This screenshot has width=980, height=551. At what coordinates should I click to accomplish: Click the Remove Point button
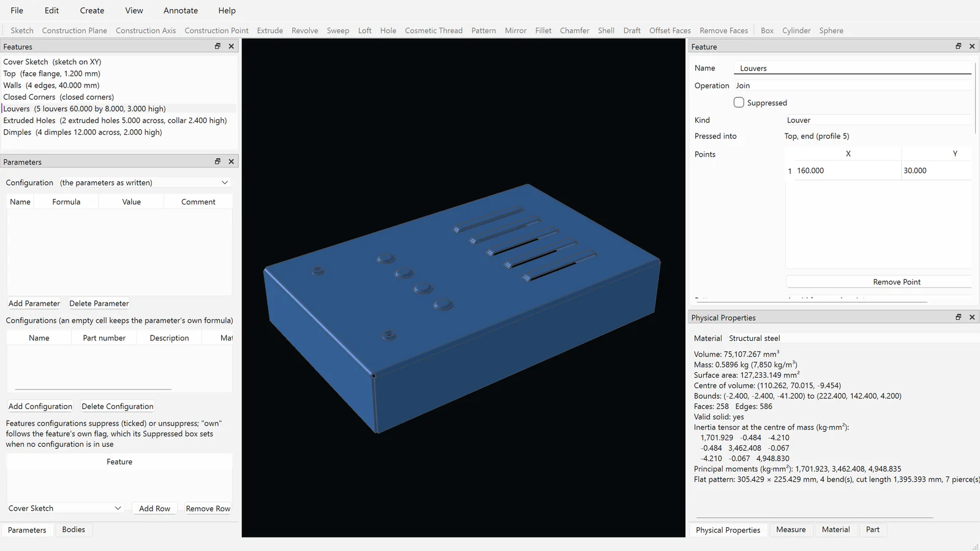tap(879, 282)
